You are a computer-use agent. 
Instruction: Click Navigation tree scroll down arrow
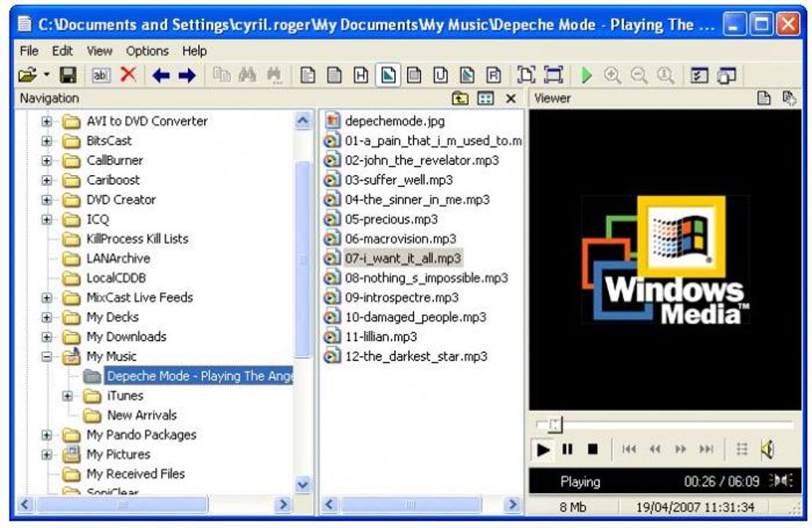tap(303, 484)
